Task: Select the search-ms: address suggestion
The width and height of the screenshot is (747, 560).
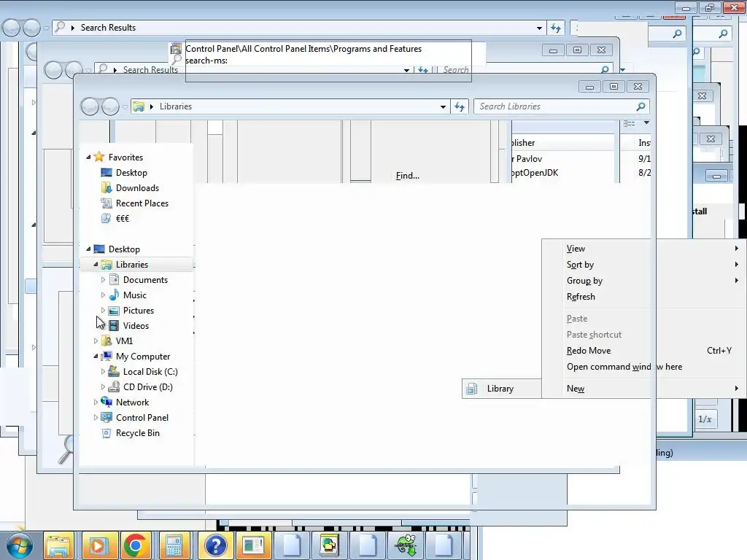Action: pyautogui.click(x=206, y=61)
